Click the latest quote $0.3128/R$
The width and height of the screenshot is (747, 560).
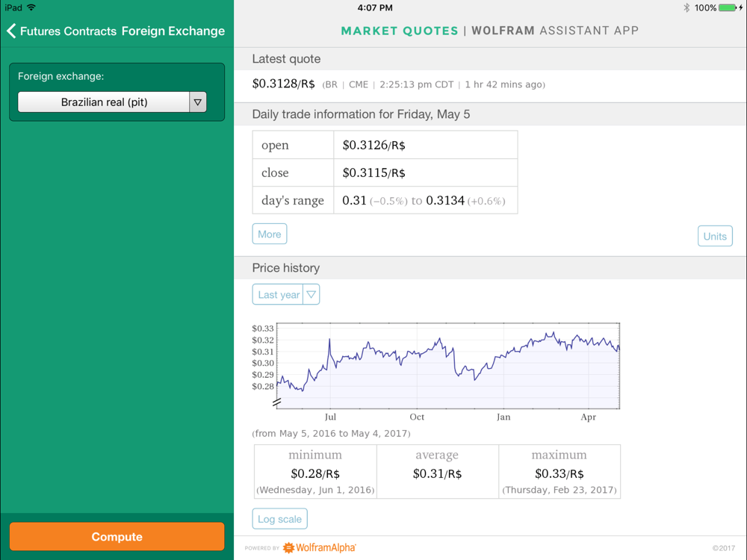(283, 84)
